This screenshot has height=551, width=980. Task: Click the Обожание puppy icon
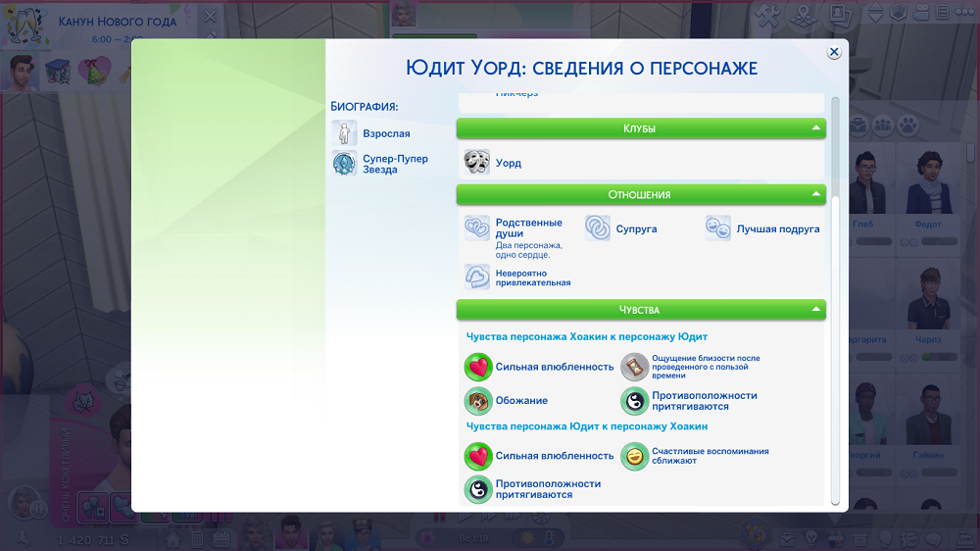click(x=478, y=401)
